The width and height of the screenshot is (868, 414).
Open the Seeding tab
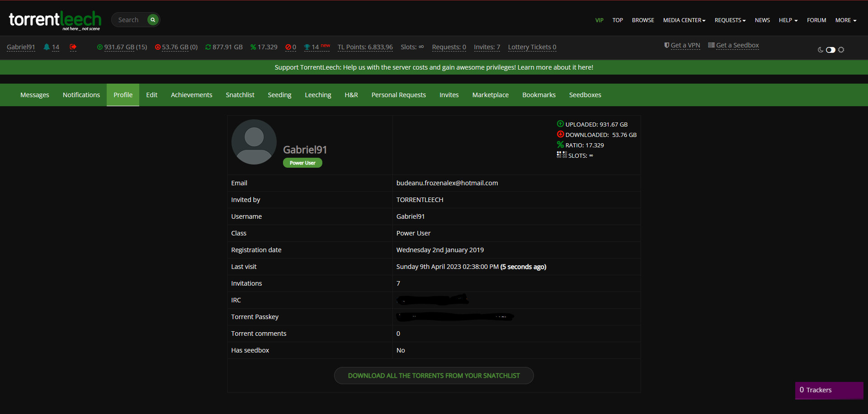tap(279, 95)
